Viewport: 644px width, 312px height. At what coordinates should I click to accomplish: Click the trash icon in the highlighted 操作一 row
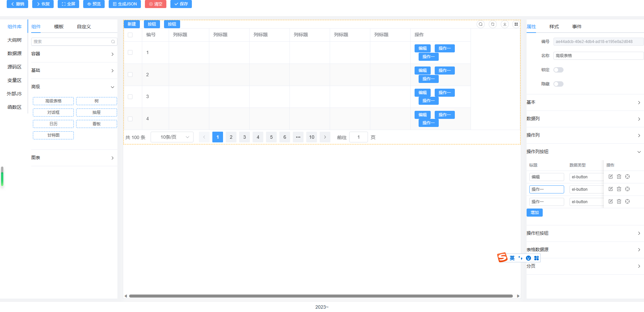[x=619, y=189]
